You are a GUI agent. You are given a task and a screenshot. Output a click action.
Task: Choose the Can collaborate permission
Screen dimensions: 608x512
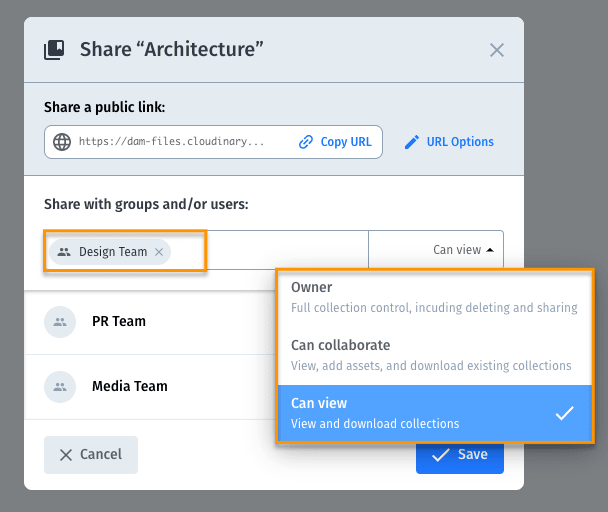(x=435, y=356)
